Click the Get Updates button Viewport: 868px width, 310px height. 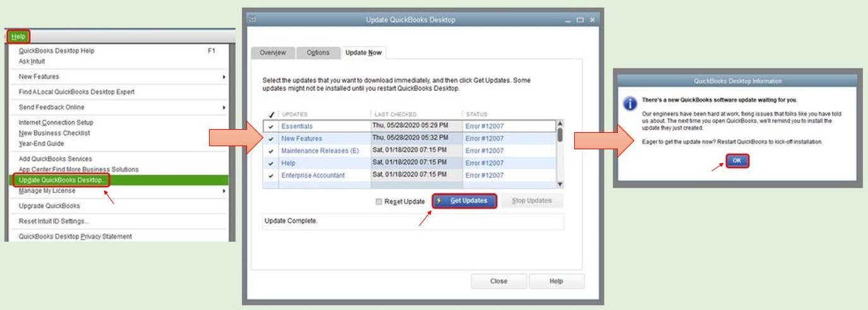(x=464, y=201)
